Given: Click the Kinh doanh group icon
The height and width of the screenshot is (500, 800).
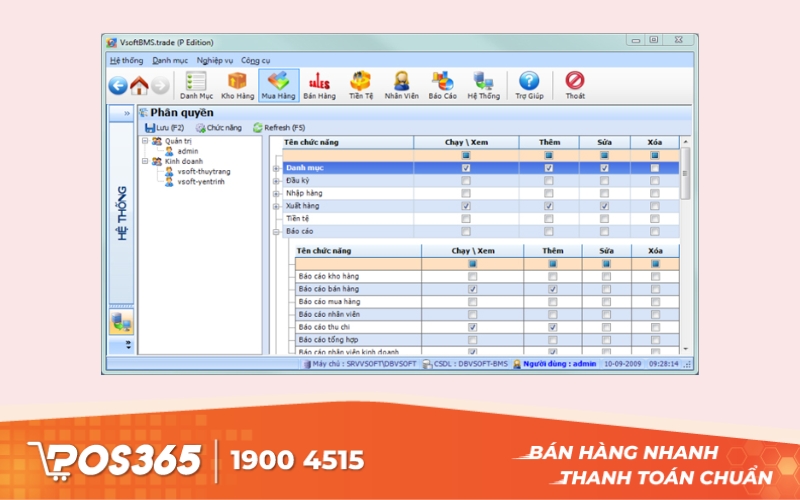Looking at the screenshot, I should point(157,161).
